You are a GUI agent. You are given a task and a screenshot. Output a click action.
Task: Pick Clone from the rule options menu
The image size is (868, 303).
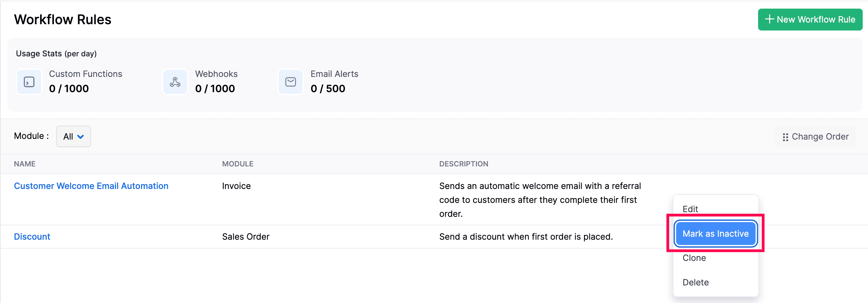click(x=694, y=258)
